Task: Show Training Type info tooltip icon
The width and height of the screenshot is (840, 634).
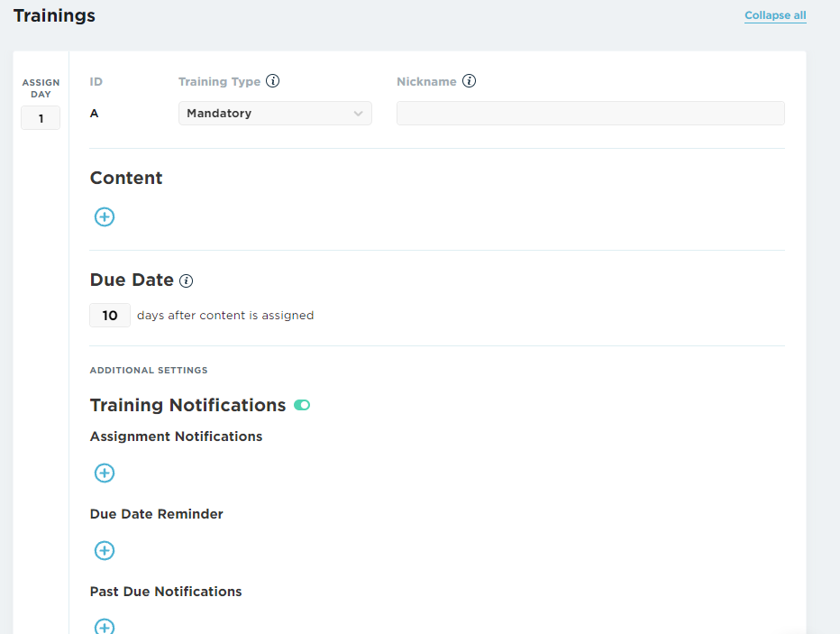Action: (273, 81)
